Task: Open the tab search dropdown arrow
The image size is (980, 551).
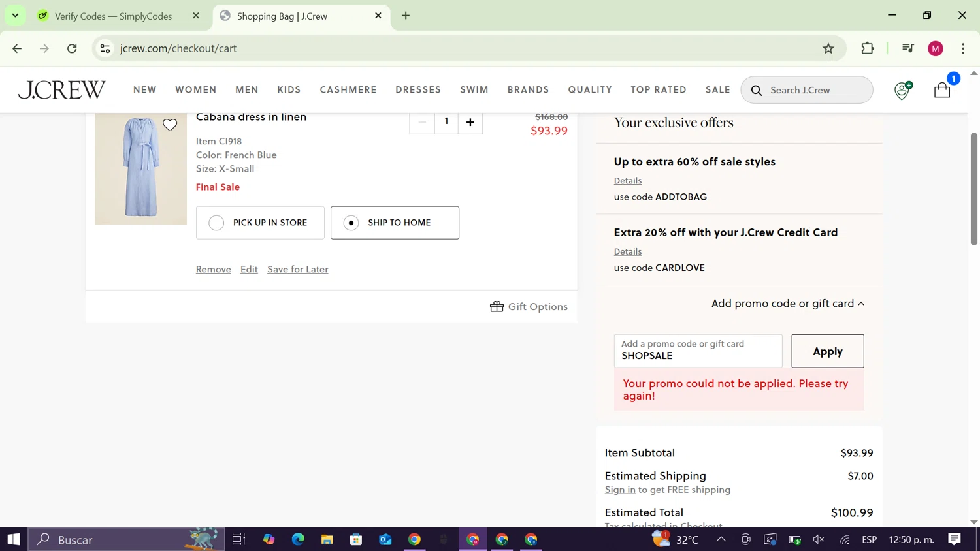Action: coord(15,16)
